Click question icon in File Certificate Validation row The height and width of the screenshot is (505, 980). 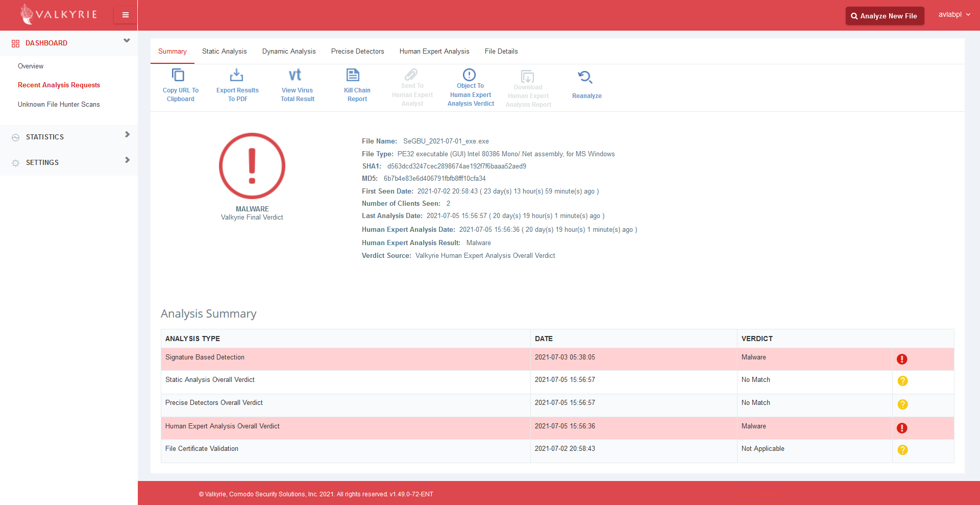tap(902, 450)
